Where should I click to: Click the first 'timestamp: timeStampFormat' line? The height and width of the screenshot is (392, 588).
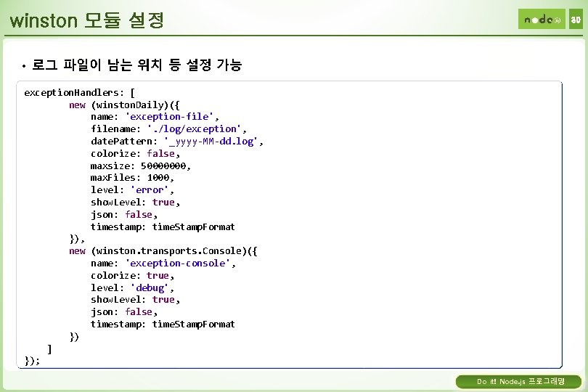tap(163, 227)
